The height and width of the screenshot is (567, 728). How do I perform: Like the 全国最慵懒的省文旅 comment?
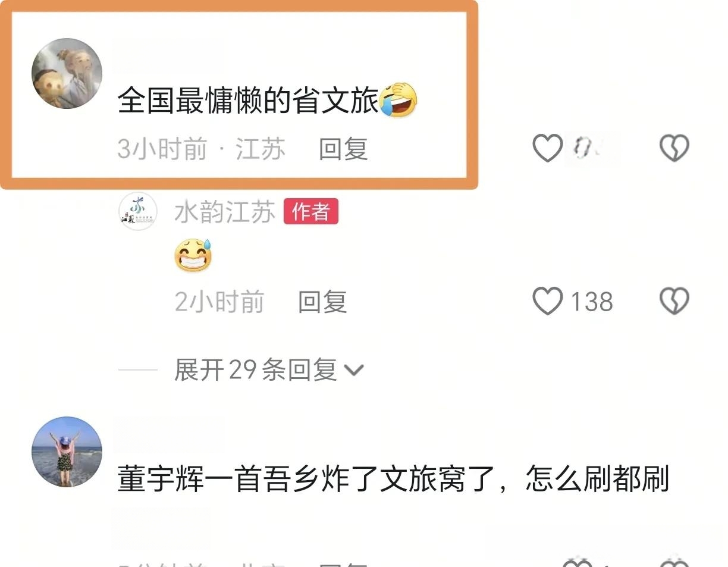click(x=547, y=148)
